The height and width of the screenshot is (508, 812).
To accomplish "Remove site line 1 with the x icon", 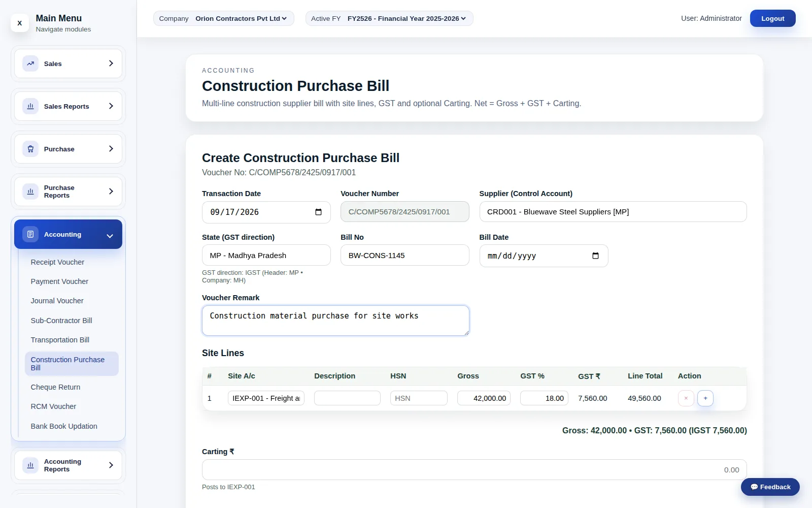I will pyautogui.click(x=686, y=398).
